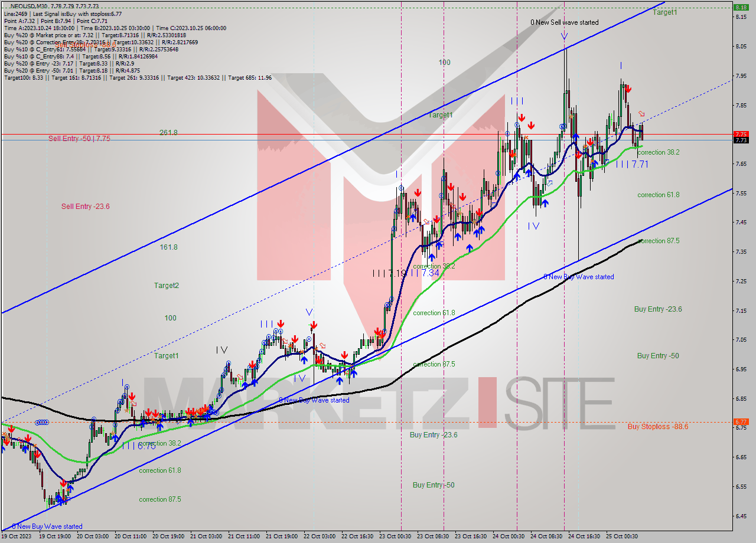Click the 'I I I 7.34' wave label
The height and width of the screenshot is (543, 756).
click(425, 273)
